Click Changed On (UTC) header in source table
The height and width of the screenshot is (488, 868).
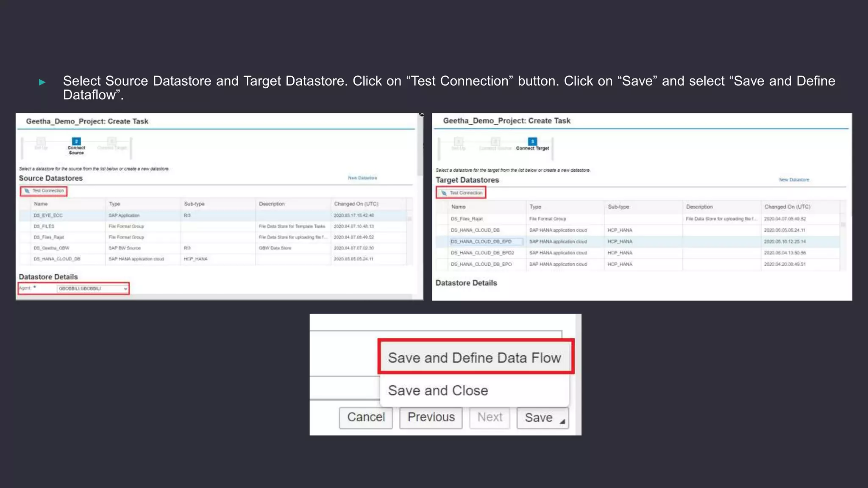pos(356,204)
